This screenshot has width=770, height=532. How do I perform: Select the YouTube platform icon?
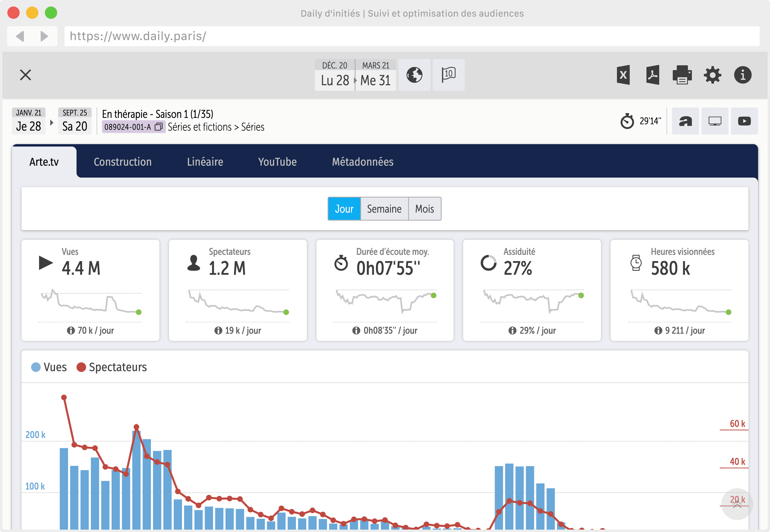click(x=744, y=121)
